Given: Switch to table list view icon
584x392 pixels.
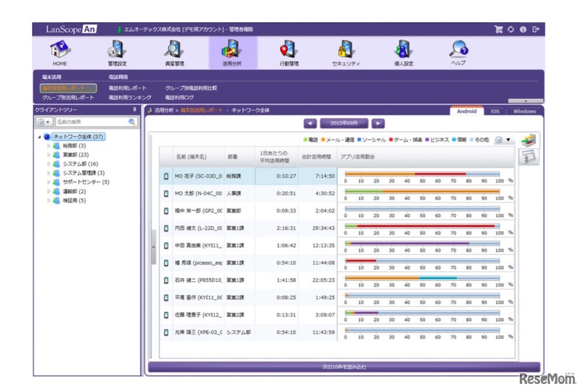Looking at the screenshot, I should (x=529, y=157).
